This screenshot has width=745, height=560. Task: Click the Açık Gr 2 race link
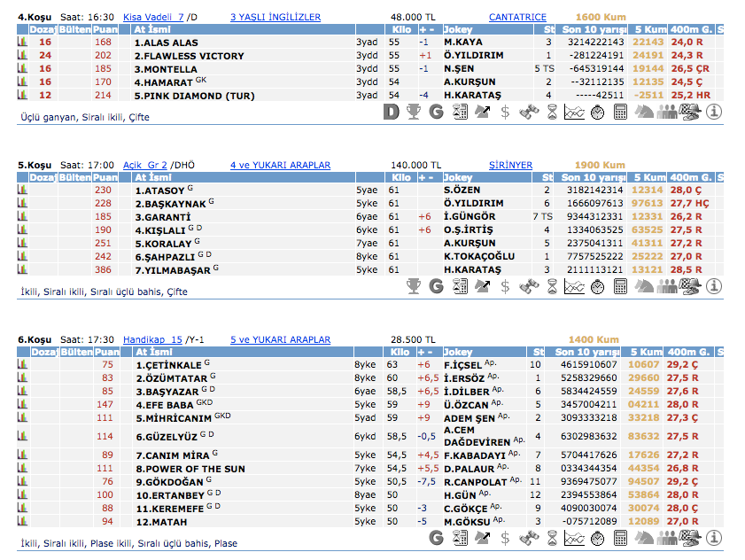(145, 165)
